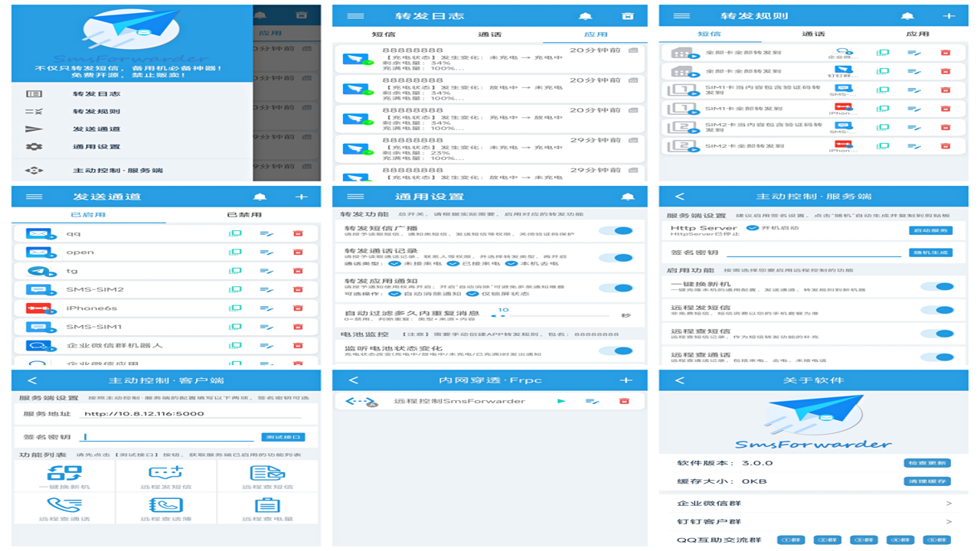Select the 企业微信群机器人 channel row

coord(166,346)
